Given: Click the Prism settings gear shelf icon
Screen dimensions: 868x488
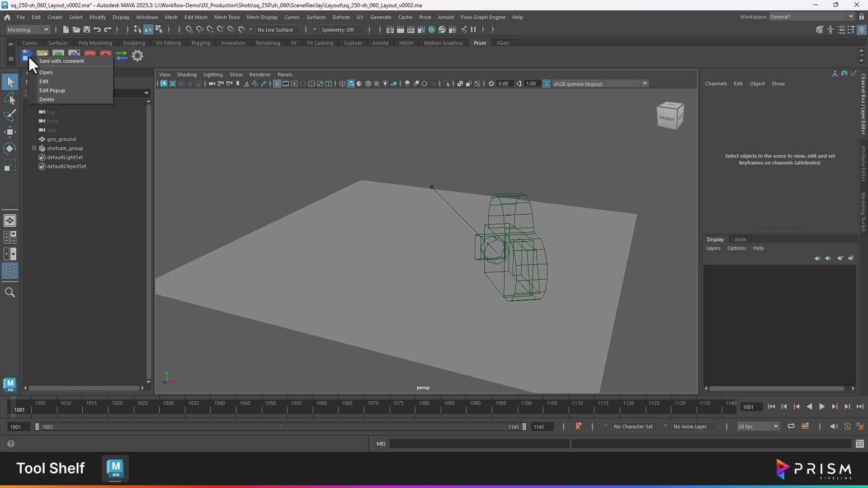Looking at the screenshot, I should tap(137, 56).
